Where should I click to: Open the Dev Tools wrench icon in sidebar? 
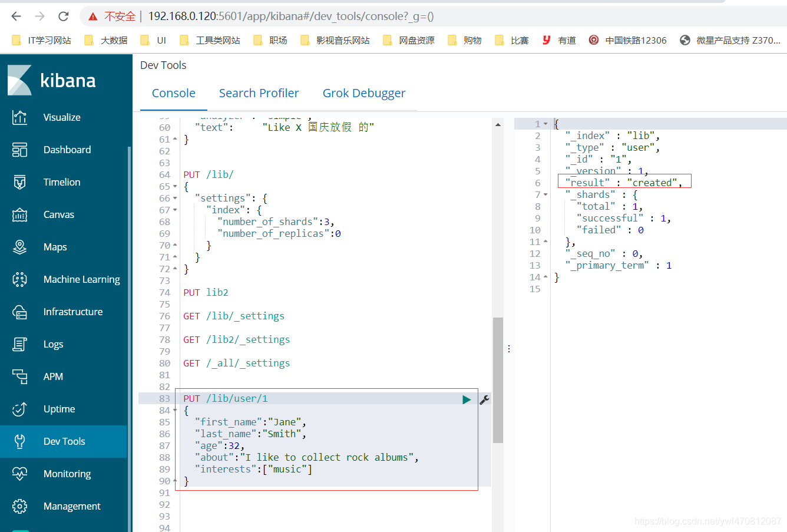pyautogui.click(x=19, y=441)
